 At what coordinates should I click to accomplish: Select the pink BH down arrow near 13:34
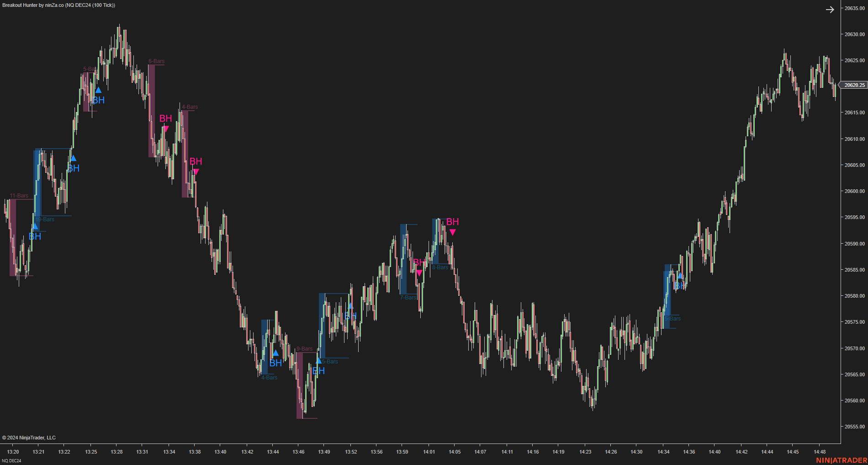(166, 129)
